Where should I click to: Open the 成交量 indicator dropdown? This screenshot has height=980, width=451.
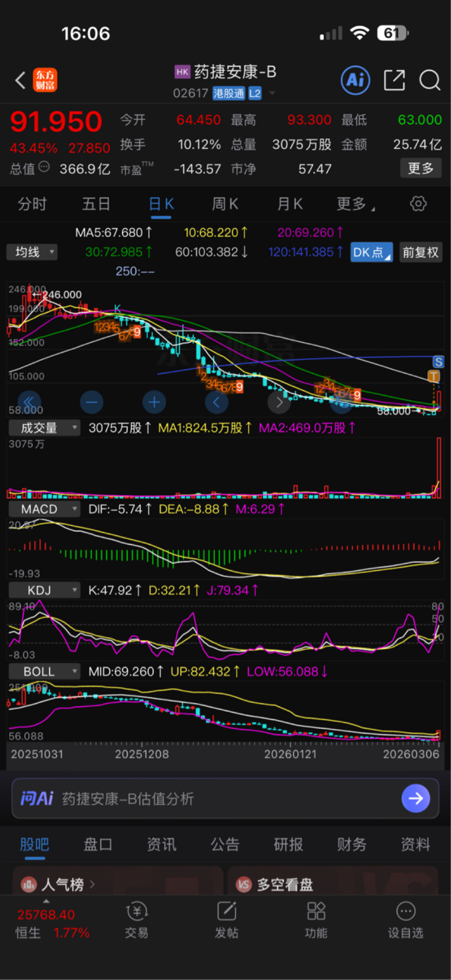pos(44,428)
